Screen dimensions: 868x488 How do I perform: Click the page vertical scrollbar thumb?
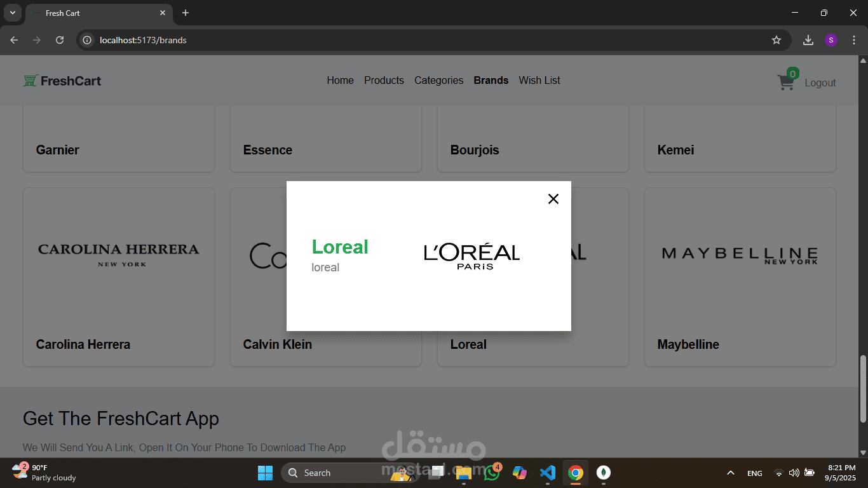[863, 388]
